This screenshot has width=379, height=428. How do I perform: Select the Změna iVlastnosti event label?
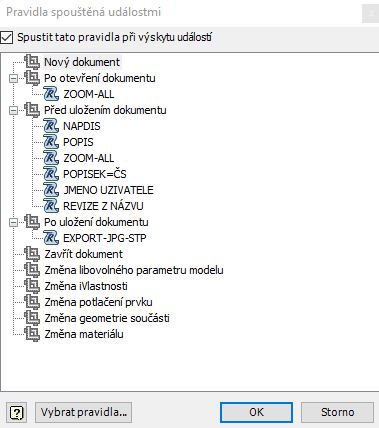[x=86, y=286]
